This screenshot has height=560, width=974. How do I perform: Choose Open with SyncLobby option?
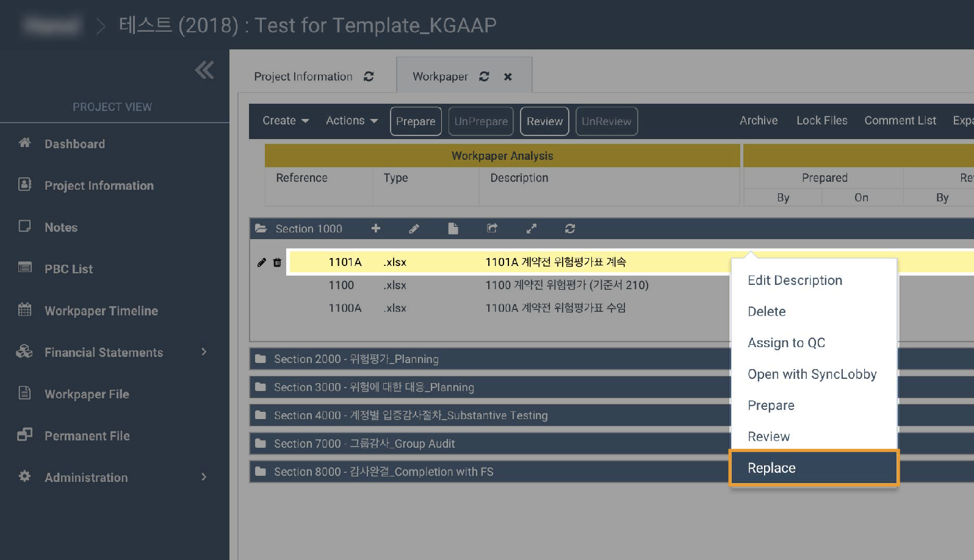[812, 374]
